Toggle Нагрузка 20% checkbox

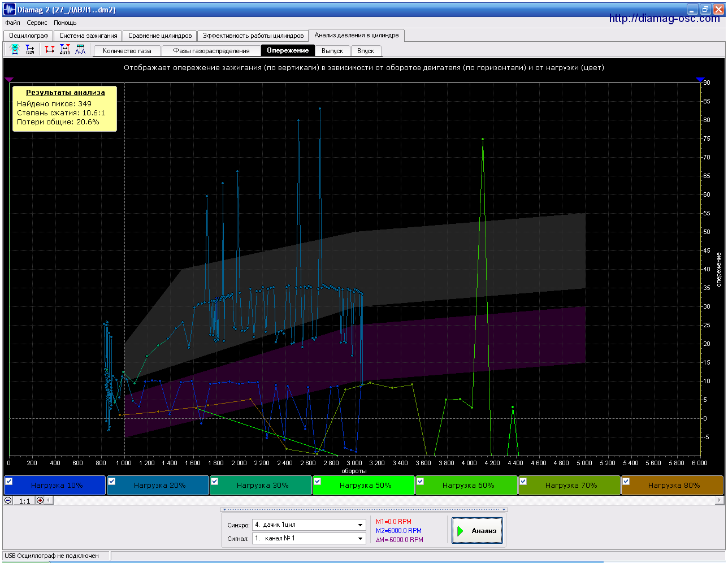tap(112, 482)
